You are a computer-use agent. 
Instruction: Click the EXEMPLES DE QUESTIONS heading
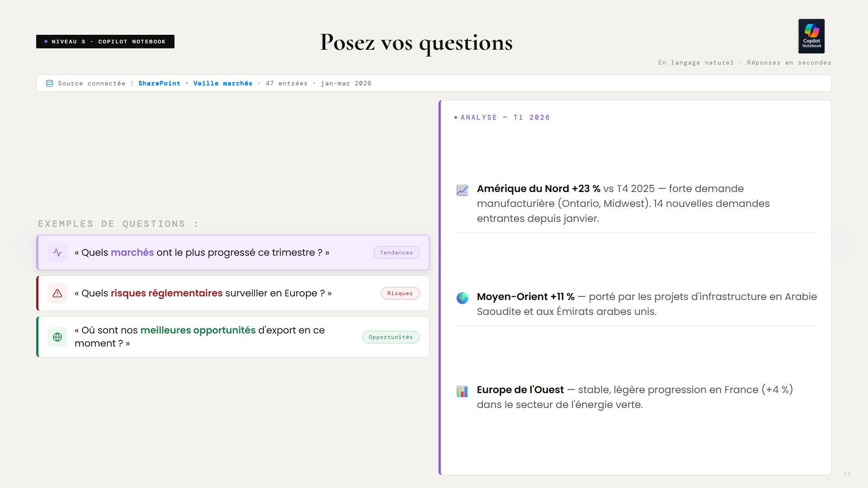point(118,224)
